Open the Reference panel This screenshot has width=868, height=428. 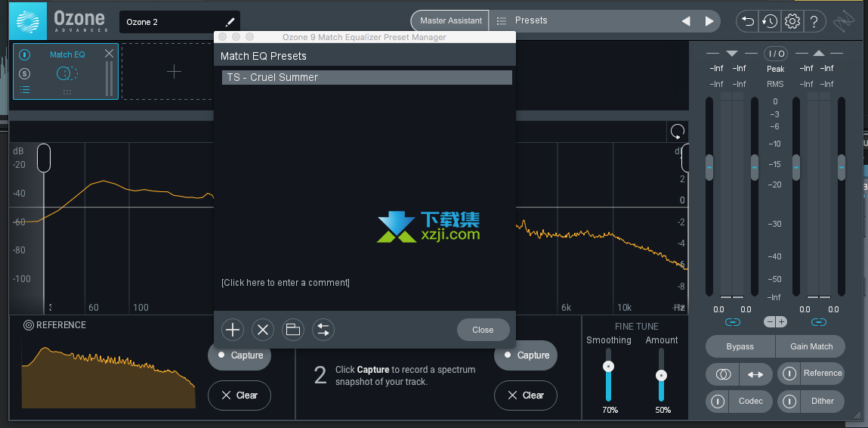823,373
